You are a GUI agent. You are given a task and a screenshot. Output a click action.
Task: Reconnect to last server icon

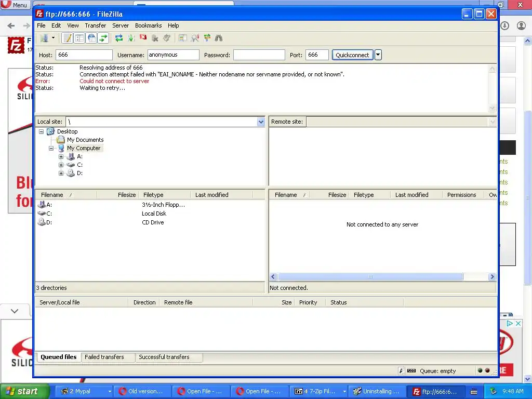[x=167, y=38]
